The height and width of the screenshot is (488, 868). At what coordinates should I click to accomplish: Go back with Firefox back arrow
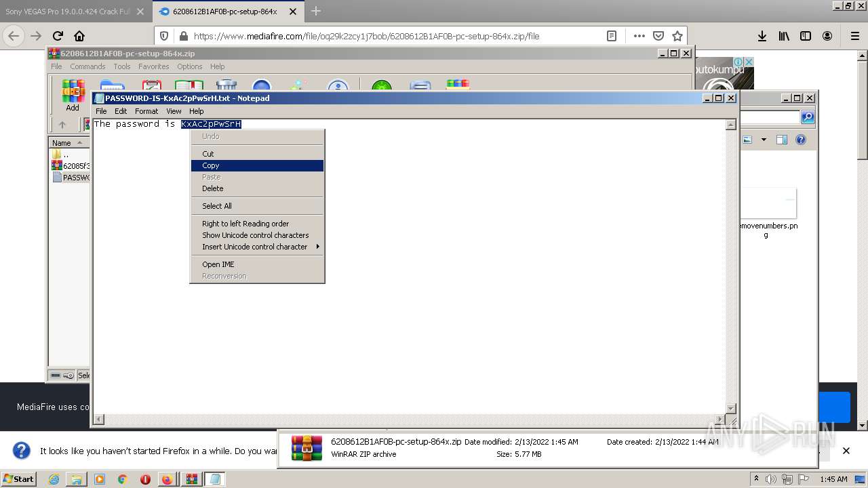click(x=14, y=36)
